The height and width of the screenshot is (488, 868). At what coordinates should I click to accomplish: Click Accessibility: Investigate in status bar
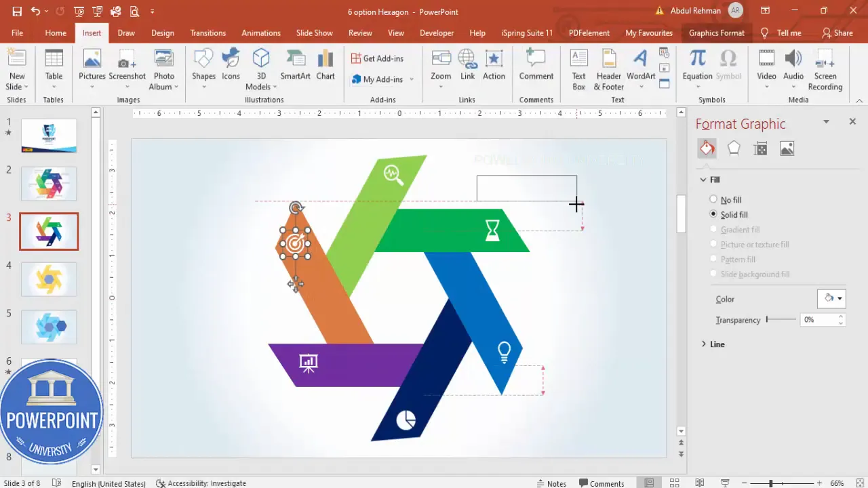[201, 483]
